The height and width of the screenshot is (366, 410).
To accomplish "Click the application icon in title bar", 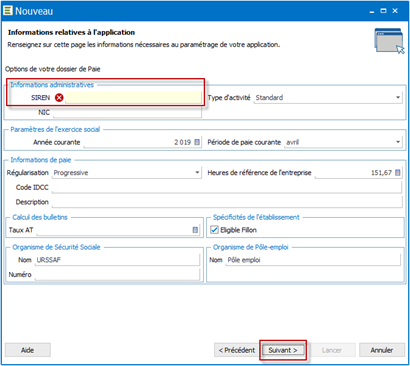I will pyautogui.click(x=7, y=11).
